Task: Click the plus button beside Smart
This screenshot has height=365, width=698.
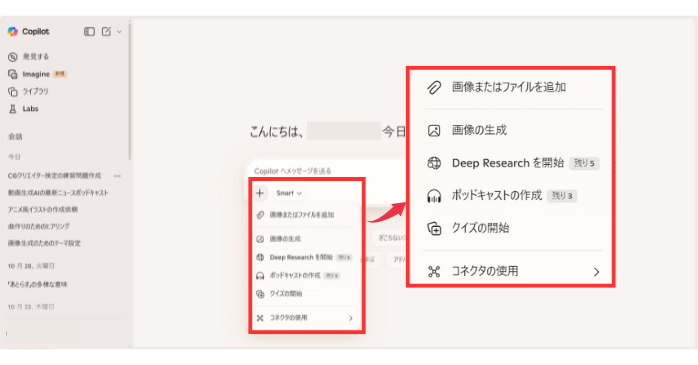Action: pos(260,193)
